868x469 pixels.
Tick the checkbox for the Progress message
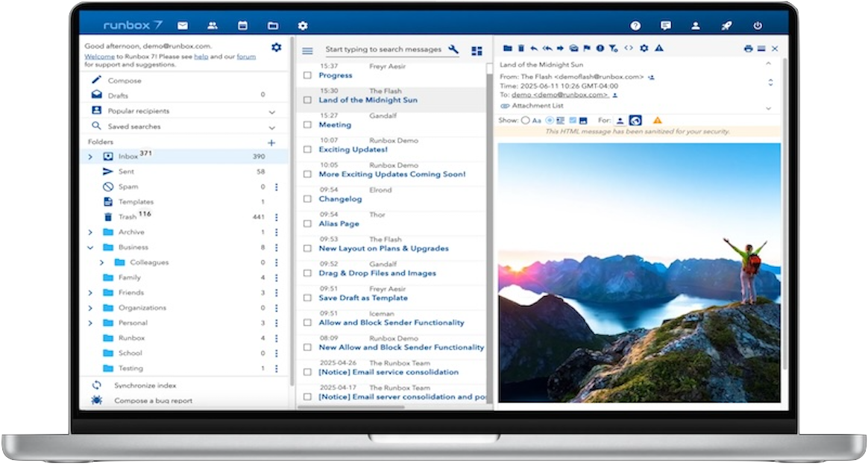307,75
